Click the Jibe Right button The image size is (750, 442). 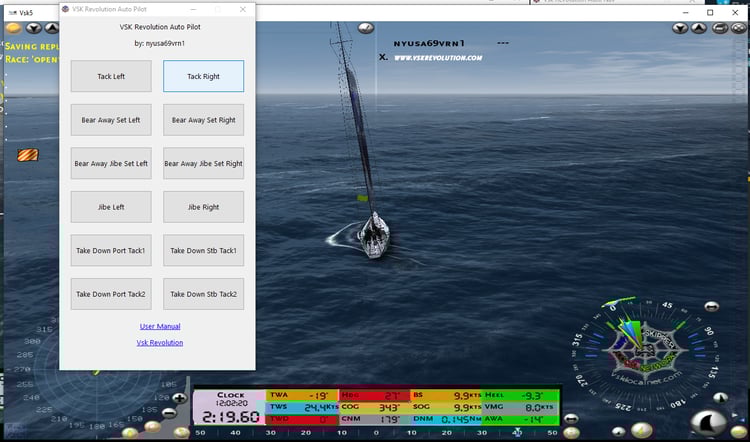click(203, 207)
